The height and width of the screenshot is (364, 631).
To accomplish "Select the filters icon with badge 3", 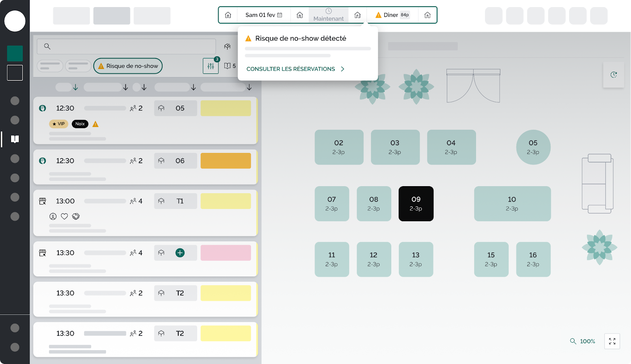I will pyautogui.click(x=211, y=66).
